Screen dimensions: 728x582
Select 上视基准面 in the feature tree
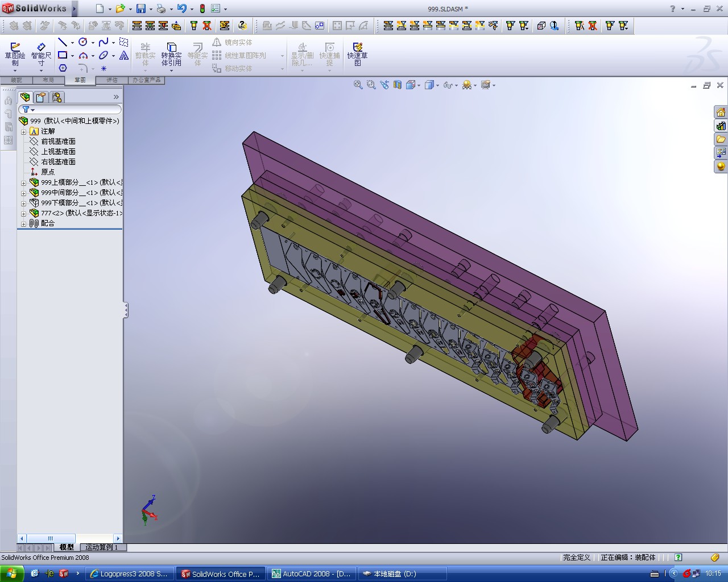pyautogui.click(x=58, y=152)
